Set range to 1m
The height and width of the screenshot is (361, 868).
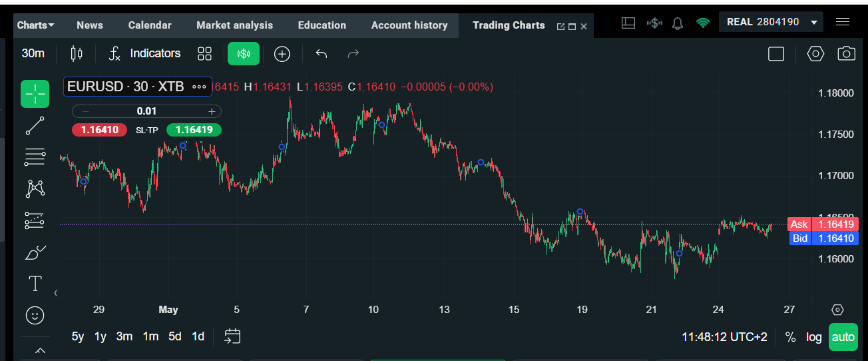(x=150, y=336)
